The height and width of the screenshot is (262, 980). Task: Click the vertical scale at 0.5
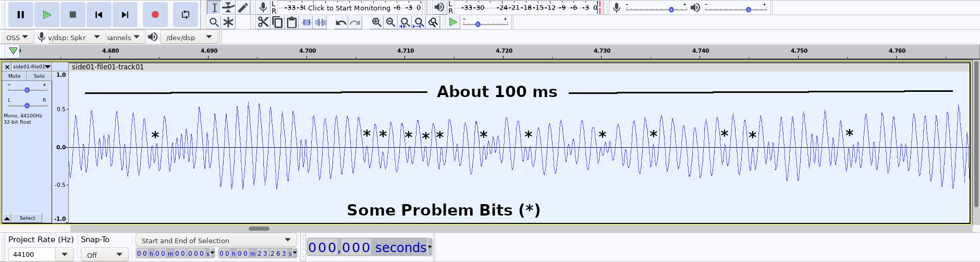(62, 109)
